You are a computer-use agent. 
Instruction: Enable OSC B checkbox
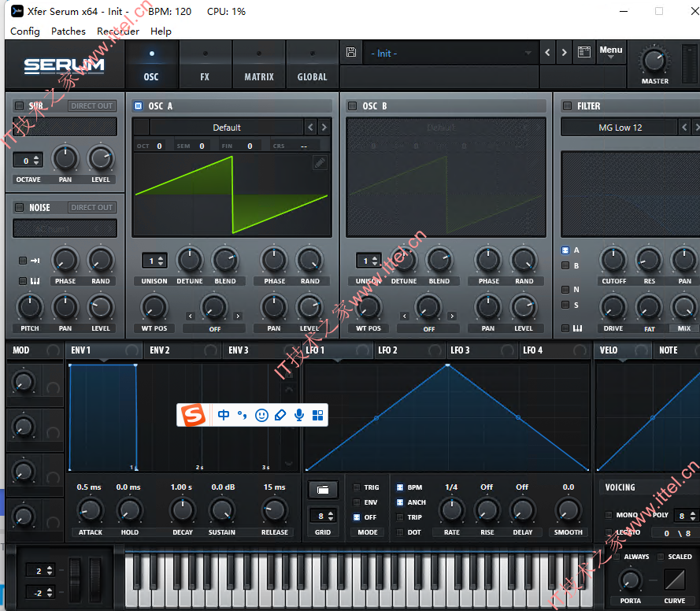point(353,106)
